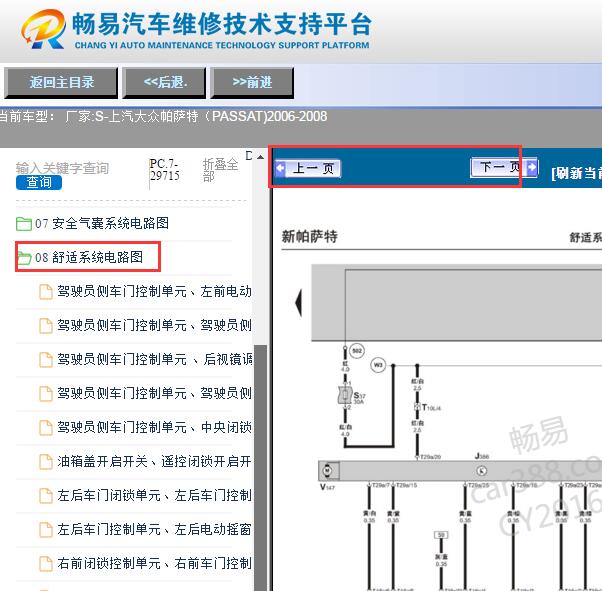The width and height of the screenshot is (602, 591).
Task: Click 折叠全部 to collapse all
Action: (221, 170)
